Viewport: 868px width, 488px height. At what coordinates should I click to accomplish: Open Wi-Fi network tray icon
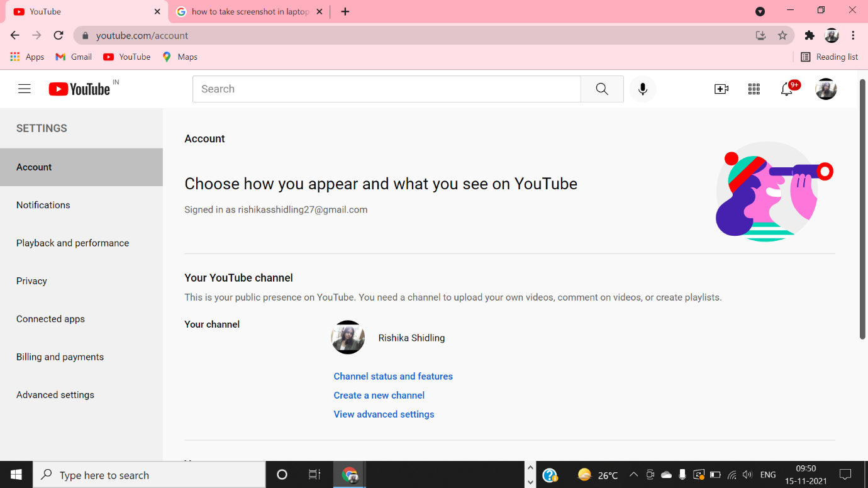(x=732, y=475)
